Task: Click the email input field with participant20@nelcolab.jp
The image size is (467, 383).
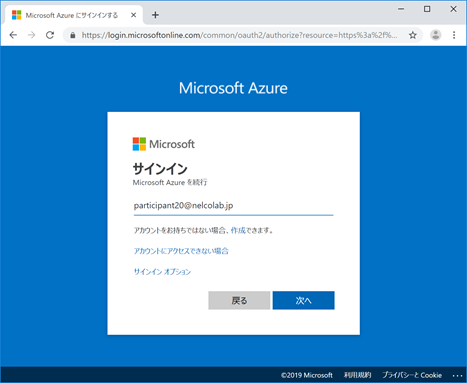Action: point(233,206)
